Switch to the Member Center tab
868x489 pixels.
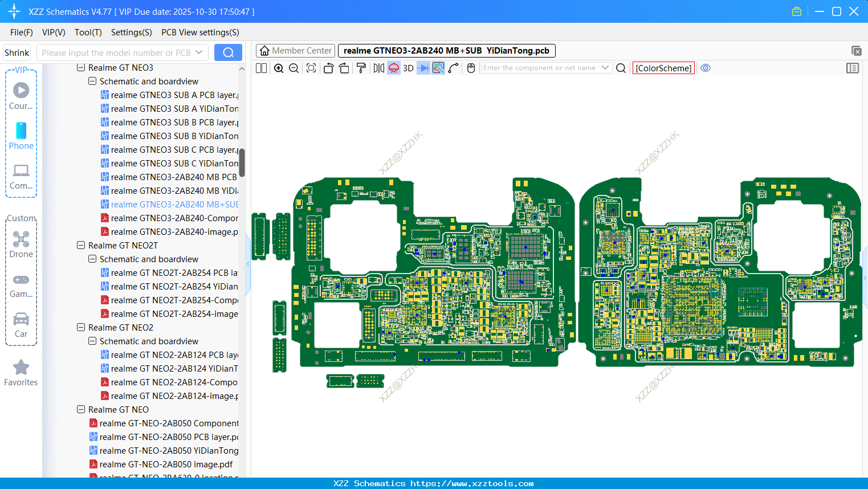click(x=295, y=51)
